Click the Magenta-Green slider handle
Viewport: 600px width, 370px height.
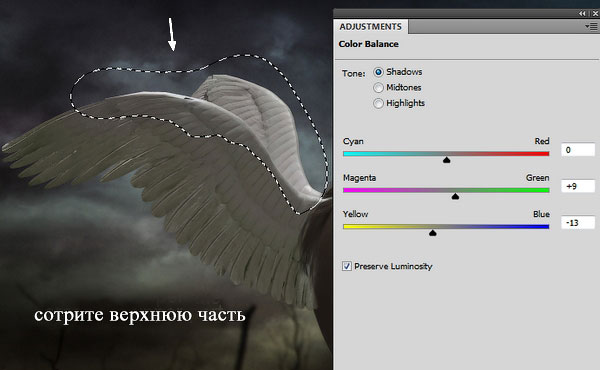tap(455, 196)
